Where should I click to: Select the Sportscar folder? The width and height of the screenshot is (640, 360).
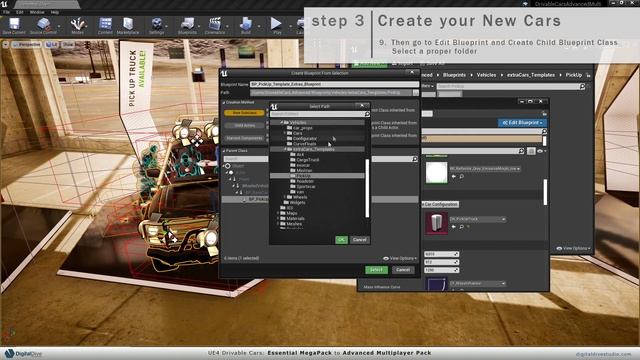[x=306, y=187]
